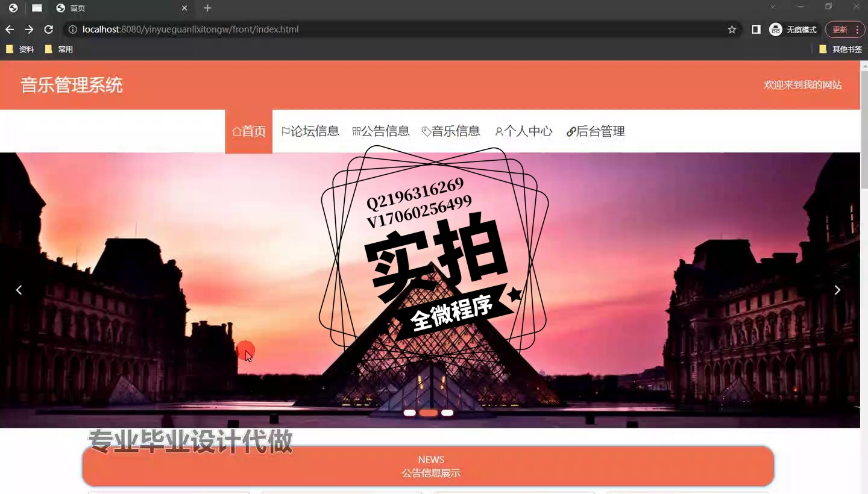The height and width of the screenshot is (494, 868).
Task: Show previous carousel slide arrow
Action: (x=19, y=290)
